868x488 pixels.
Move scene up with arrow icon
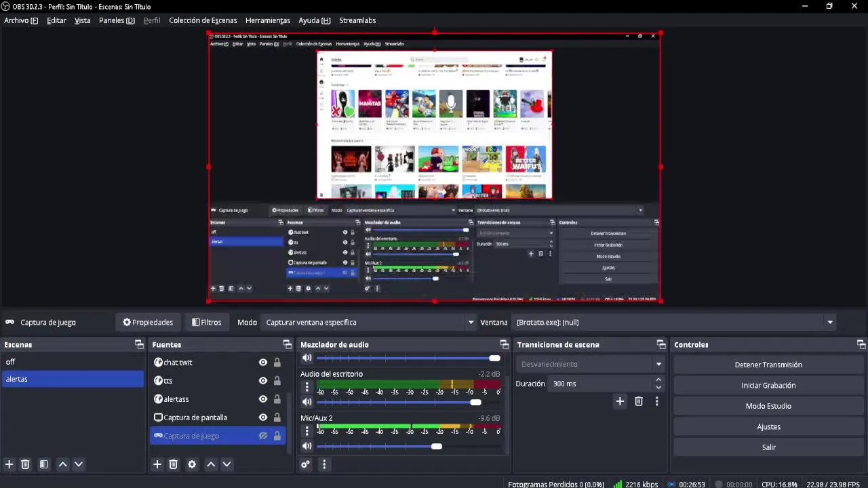(62, 464)
